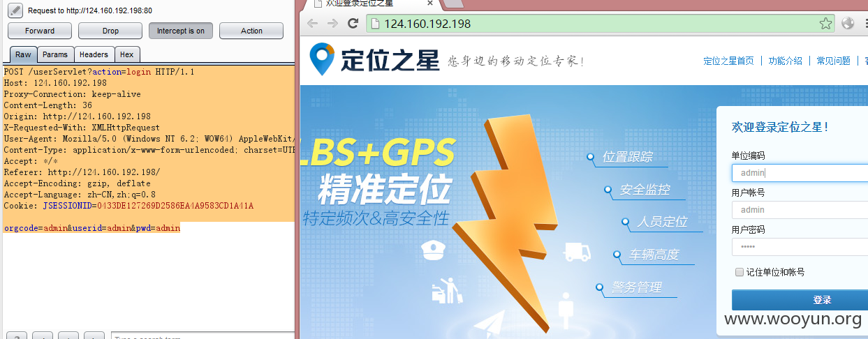Open the Action menu button

251,31
